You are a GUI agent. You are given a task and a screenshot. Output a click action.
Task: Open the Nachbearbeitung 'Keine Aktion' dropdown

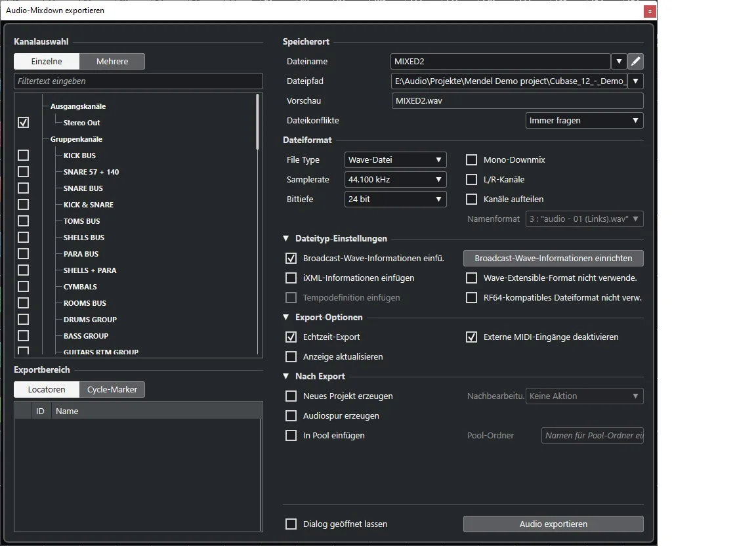click(x=584, y=396)
